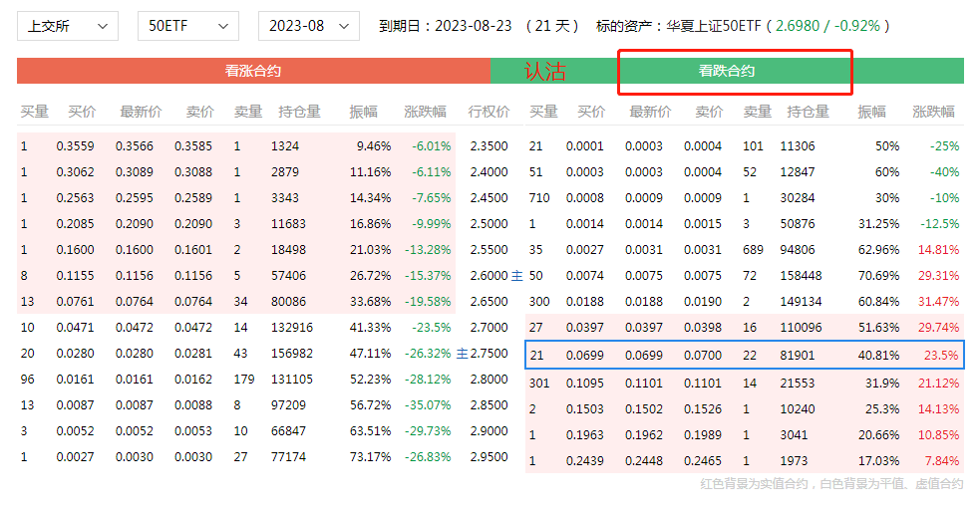Click the call open interest value 156982

coord(291,354)
